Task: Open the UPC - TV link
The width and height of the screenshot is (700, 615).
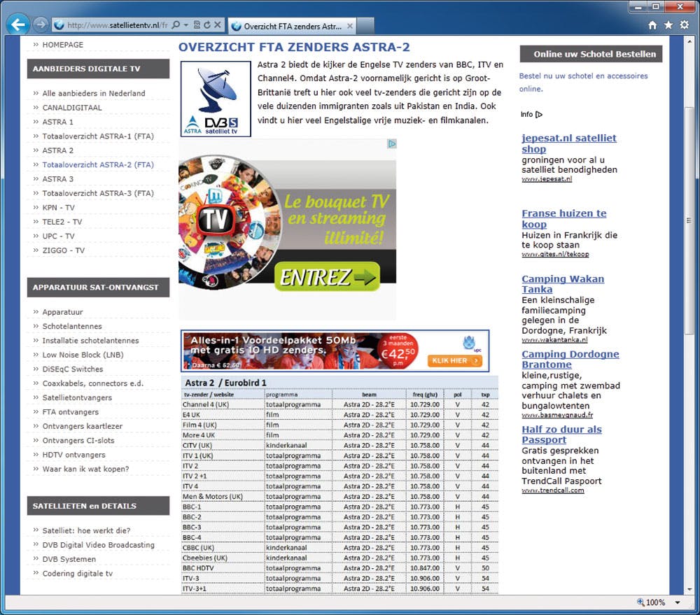Action: [58, 236]
